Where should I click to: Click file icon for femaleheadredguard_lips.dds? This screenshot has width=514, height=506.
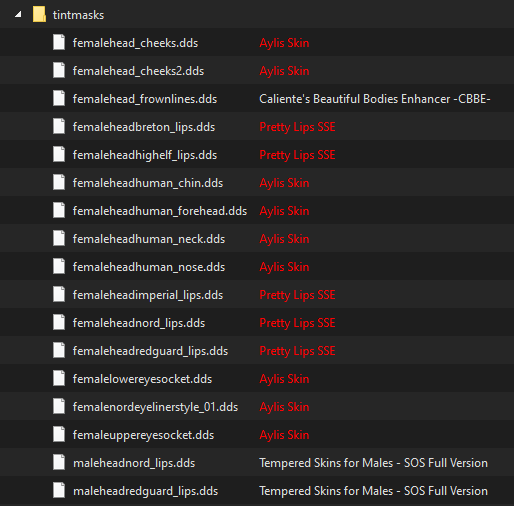59,351
